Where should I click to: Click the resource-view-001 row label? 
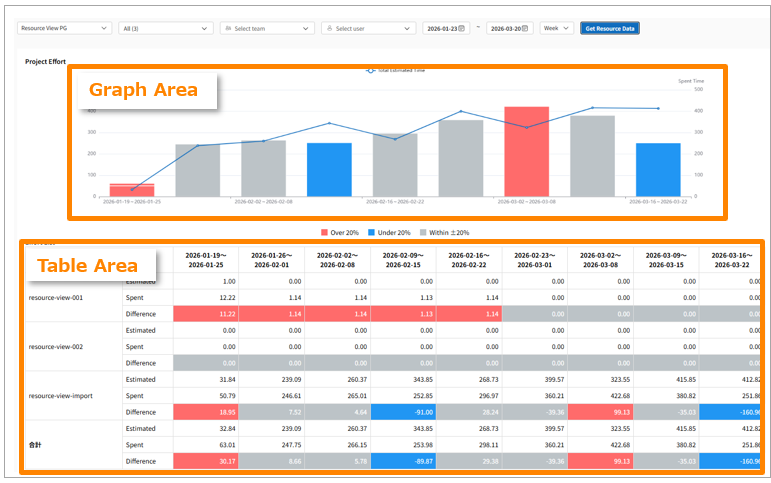pos(54,297)
